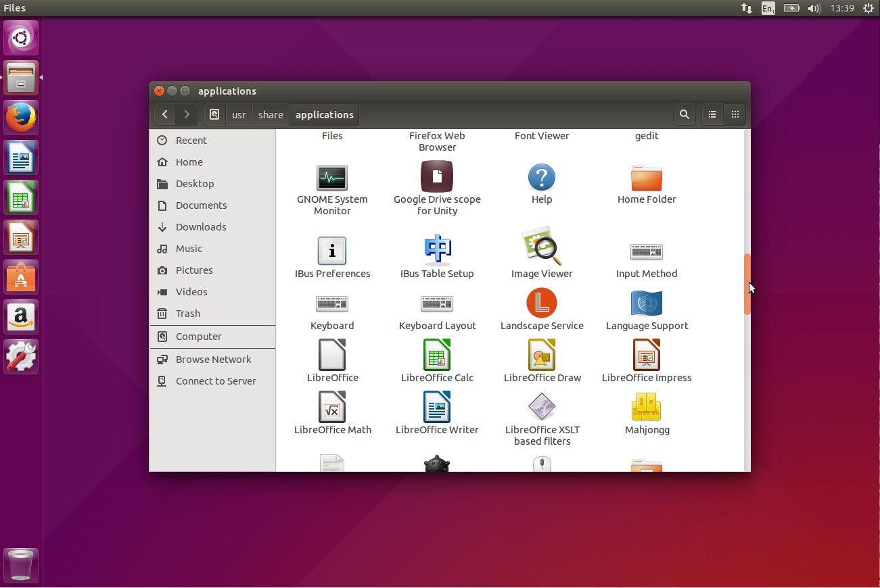Select the IBus Table Setup icon

click(x=436, y=249)
